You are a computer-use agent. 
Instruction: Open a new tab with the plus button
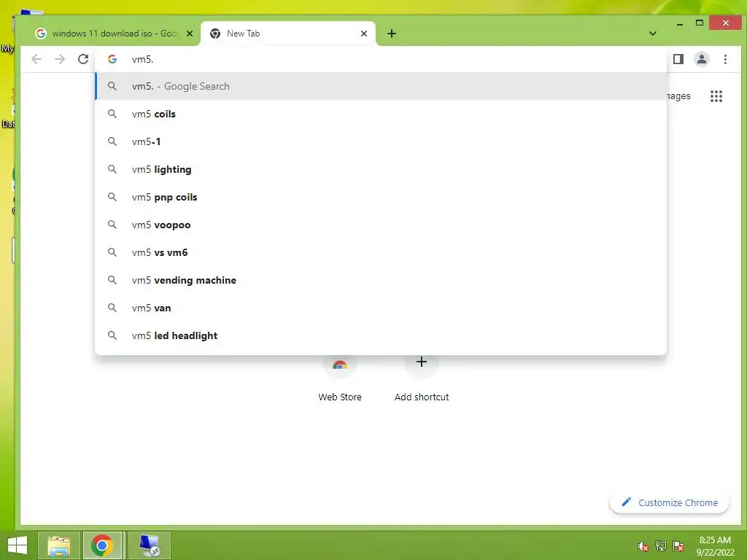click(x=392, y=34)
